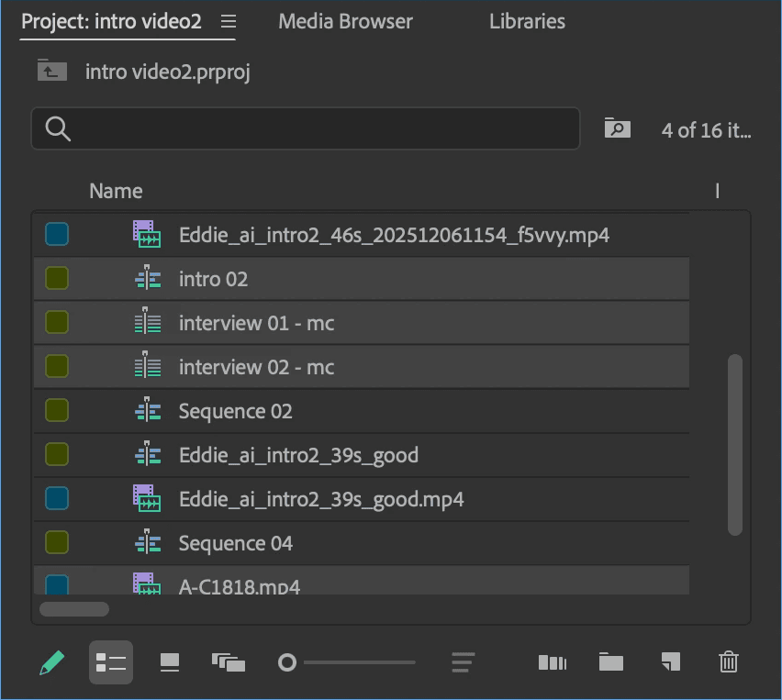Select Eddie_ai_intro2_39s_good.mp4 file name
Image resolution: width=782 pixels, height=700 pixels.
321,499
